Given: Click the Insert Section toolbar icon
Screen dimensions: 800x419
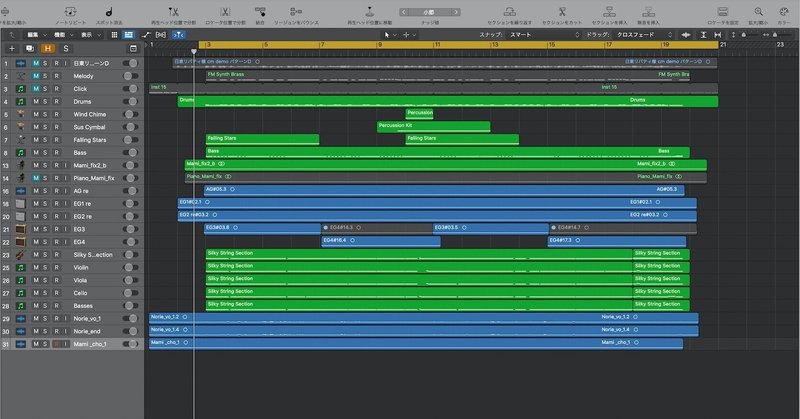Looking at the screenshot, I should (x=609, y=11).
